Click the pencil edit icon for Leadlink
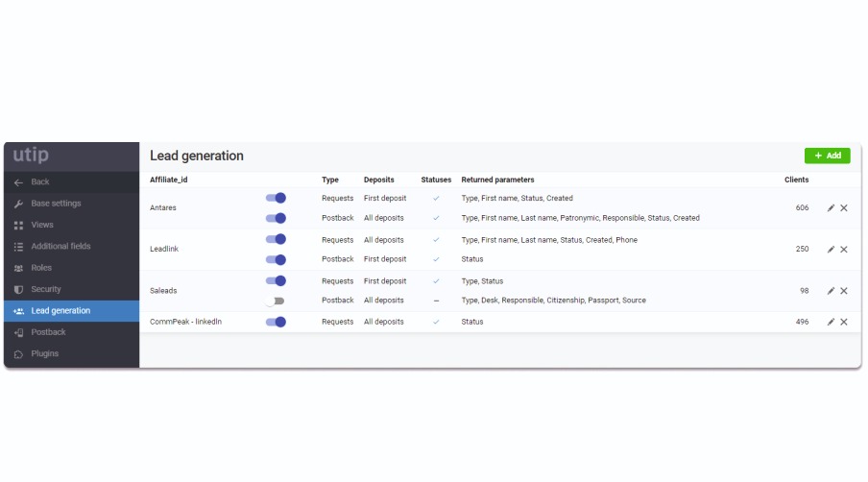The height and width of the screenshot is (482, 868). (x=831, y=250)
